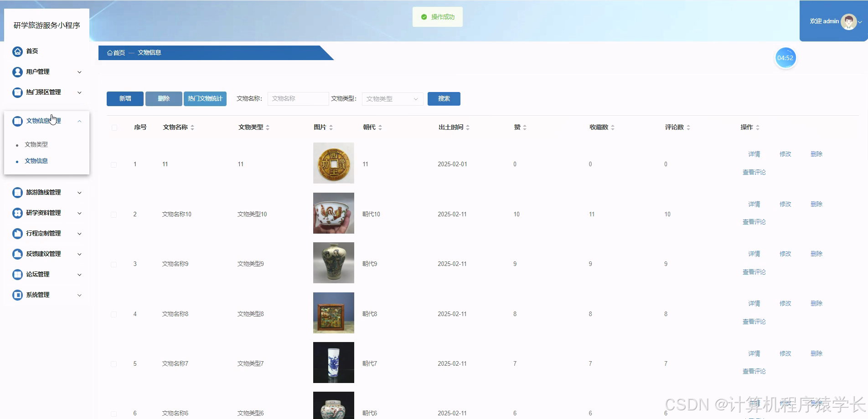Click the 论坛管理 sidebar icon
Image resolution: width=868 pixels, height=419 pixels.
(17, 275)
